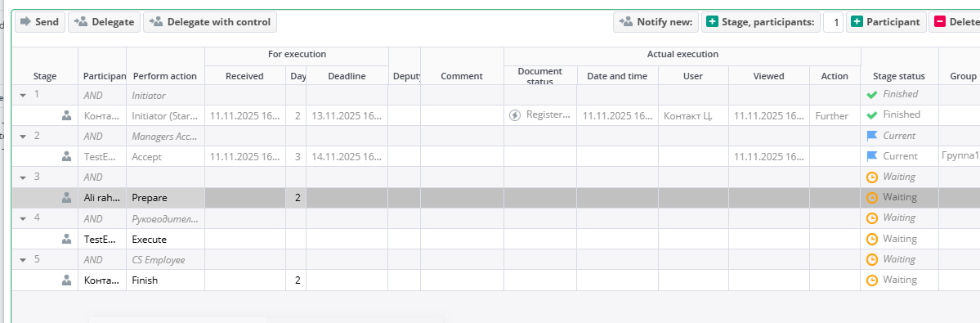Click the Группа1 group cell
Viewport: 980px width, 323px height.
point(960,156)
